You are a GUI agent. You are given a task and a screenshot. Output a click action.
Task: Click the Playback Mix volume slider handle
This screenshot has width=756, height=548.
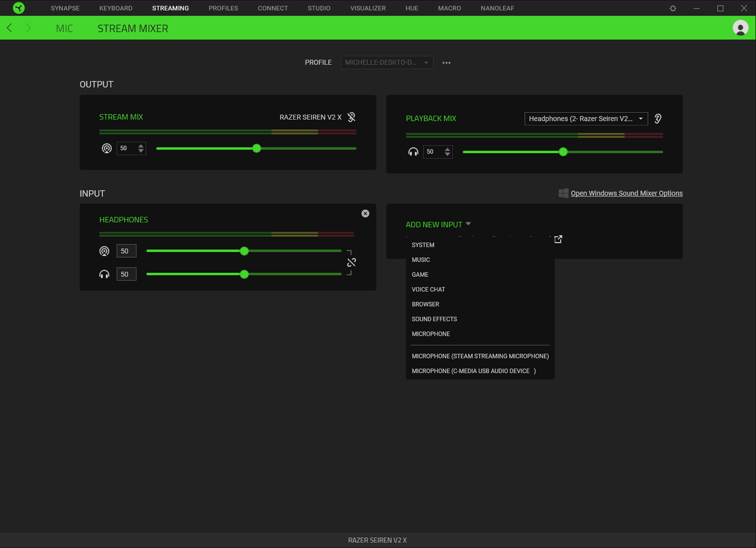563,152
